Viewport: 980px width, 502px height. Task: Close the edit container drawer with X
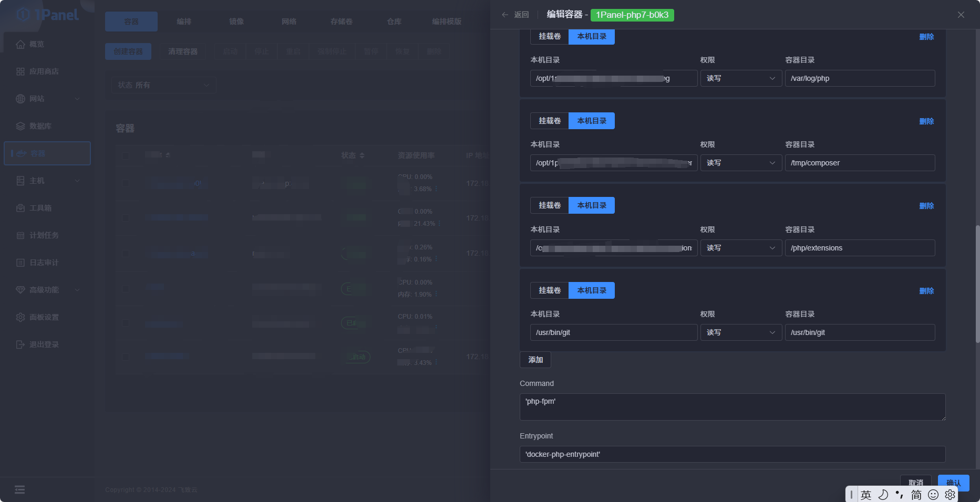point(961,15)
